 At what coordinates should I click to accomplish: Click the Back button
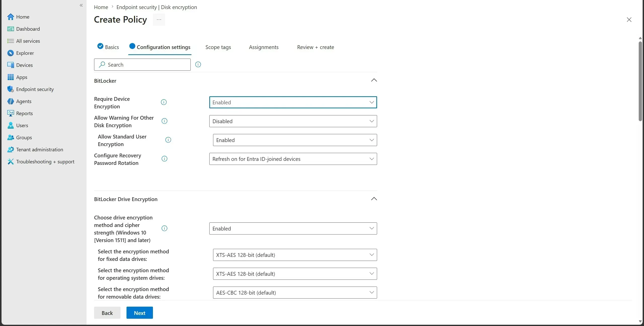tap(107, 313)
